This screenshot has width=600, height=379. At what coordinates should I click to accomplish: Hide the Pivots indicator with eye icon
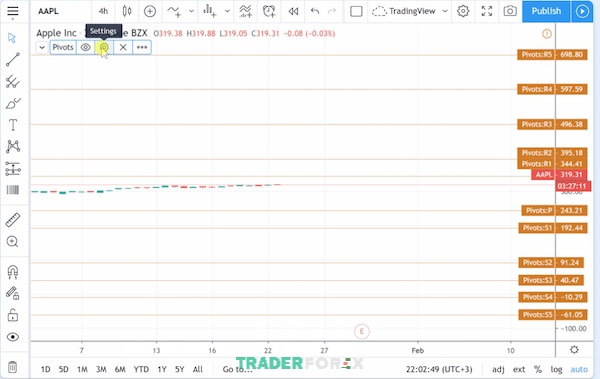85,47
